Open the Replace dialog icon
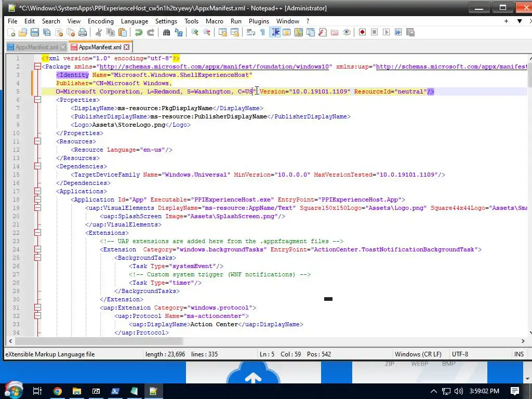Viewport: 532px width, 399px height. point(179,32)
